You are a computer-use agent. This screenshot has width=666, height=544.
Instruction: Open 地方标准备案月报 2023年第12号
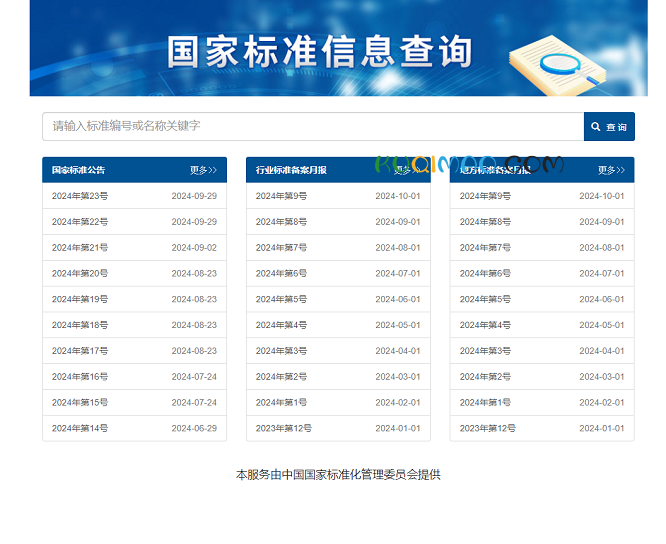[488, 428]
